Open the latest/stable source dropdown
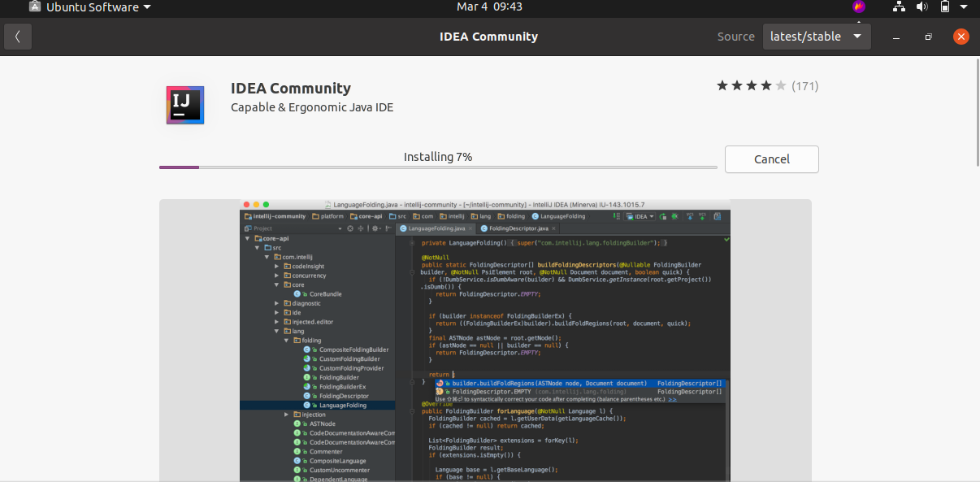This screenshot has width=980, height=482. pos(817,37)
